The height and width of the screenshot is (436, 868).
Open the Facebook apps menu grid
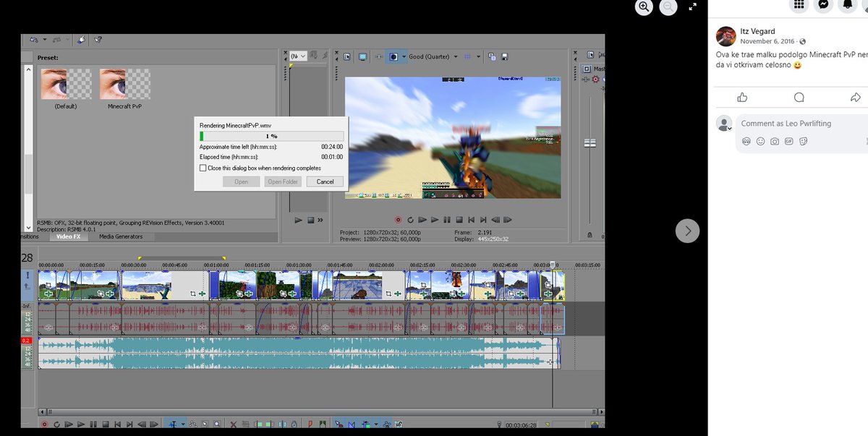pyautogui.click(x=799, y=5)
